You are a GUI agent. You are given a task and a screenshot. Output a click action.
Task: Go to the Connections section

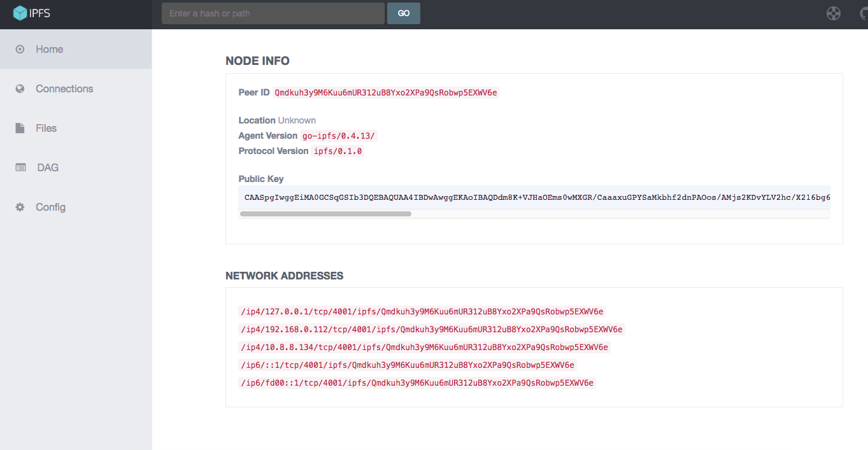click(x=76, y=88)
